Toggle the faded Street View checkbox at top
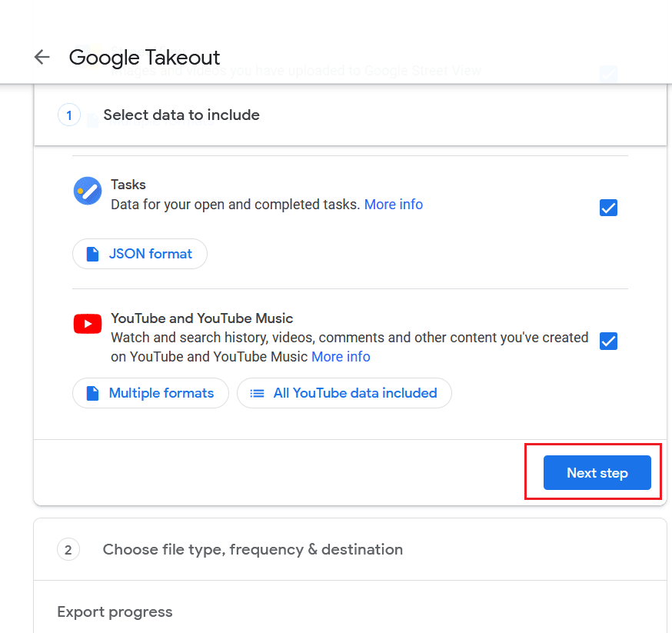The image size is (672, 633). point(608,74)
